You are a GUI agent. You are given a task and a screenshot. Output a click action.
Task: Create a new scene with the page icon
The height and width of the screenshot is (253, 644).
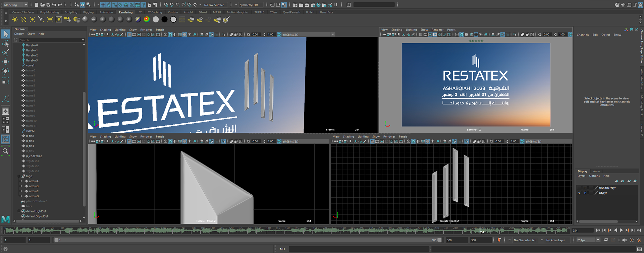[36, 5]
